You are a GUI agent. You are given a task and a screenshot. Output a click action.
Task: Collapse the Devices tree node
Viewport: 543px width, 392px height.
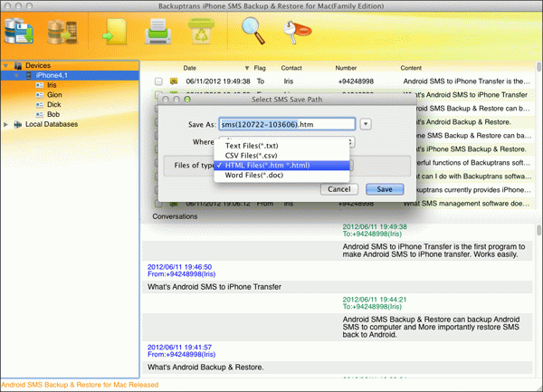click(x=6, y=66)
